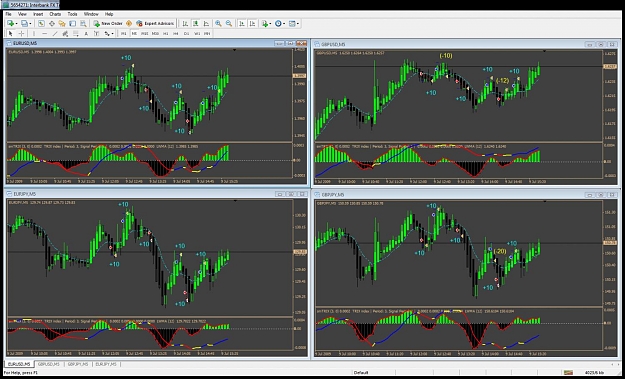625x379 pixels.
Task: Activate the EURJPY,M5 chart window title
Action: coord(24,194)
